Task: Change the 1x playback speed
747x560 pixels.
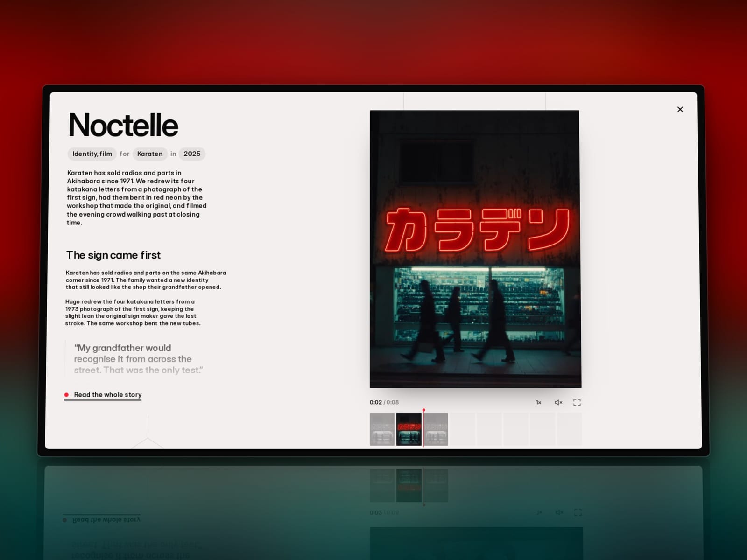Action: [538, 402]
